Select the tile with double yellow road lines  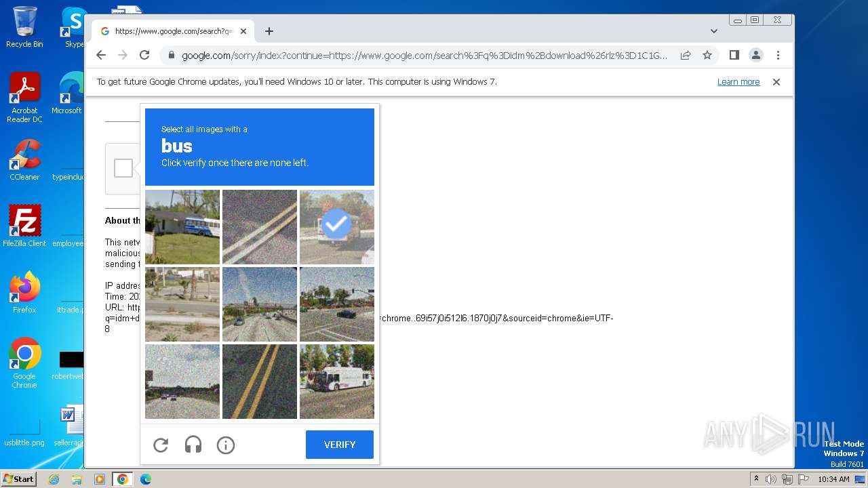(260, 382)
